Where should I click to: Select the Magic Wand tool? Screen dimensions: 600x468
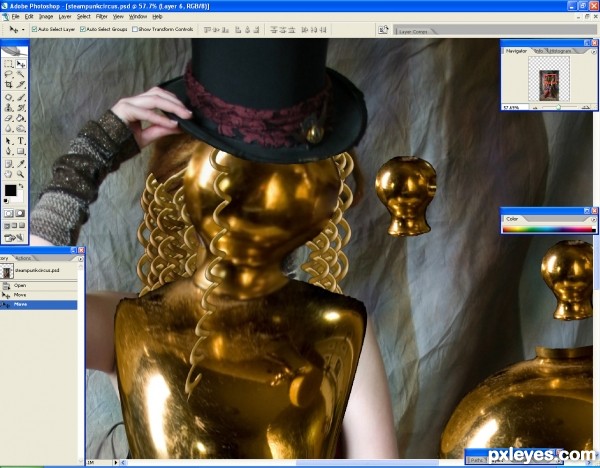pyautogui.click(x=21, y=74)
